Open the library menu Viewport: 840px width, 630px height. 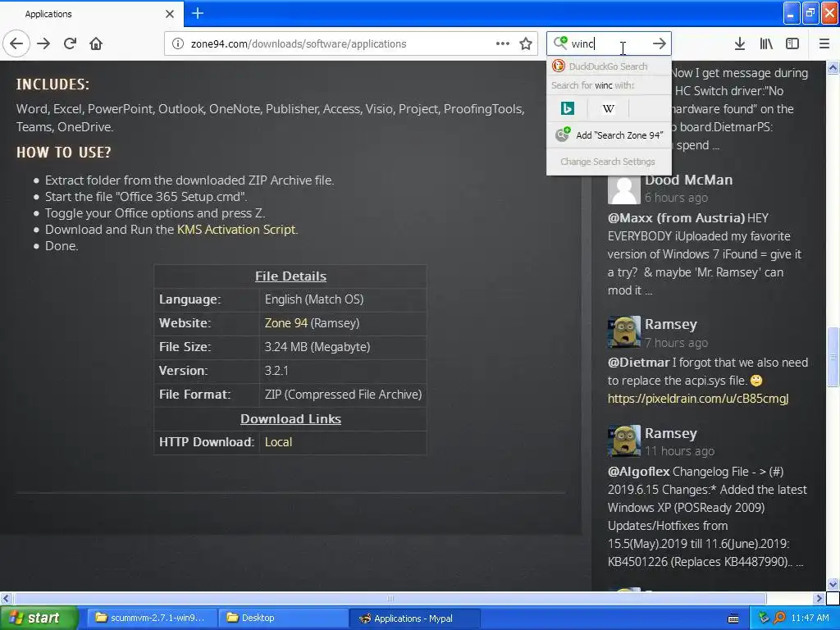766,43
